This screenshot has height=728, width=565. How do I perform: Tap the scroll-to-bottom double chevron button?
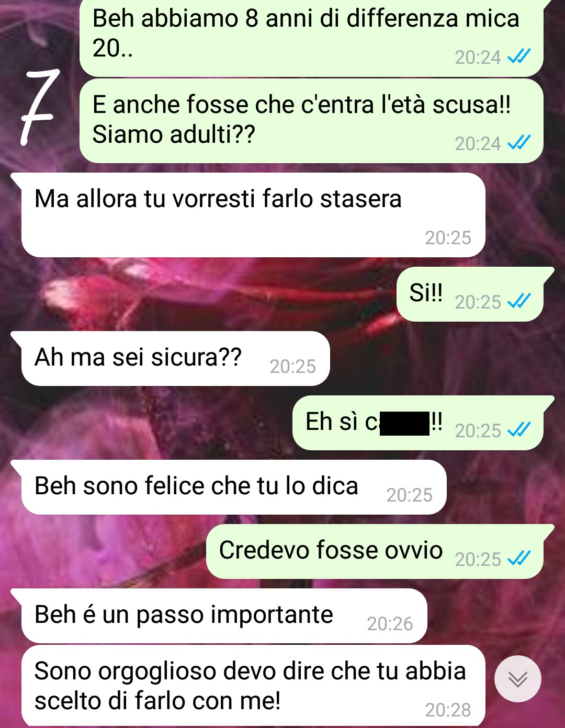click(x=517, y=678)
